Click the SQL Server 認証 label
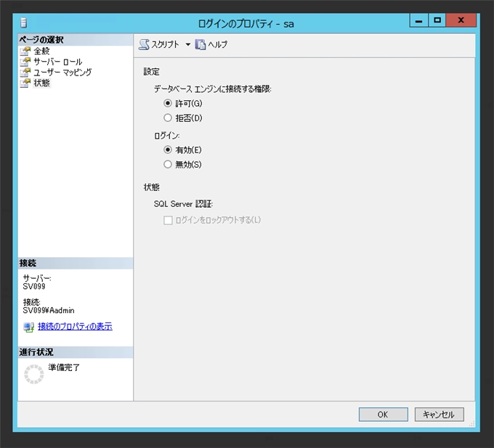The height and width of the screenshot is (448, 494). 183,204
